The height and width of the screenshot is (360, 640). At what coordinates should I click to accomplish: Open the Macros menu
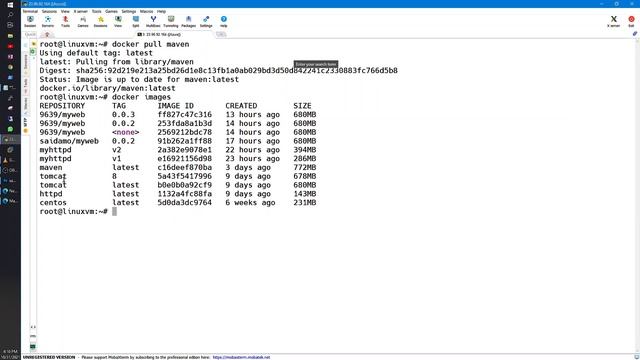click(x=147, y=11)
